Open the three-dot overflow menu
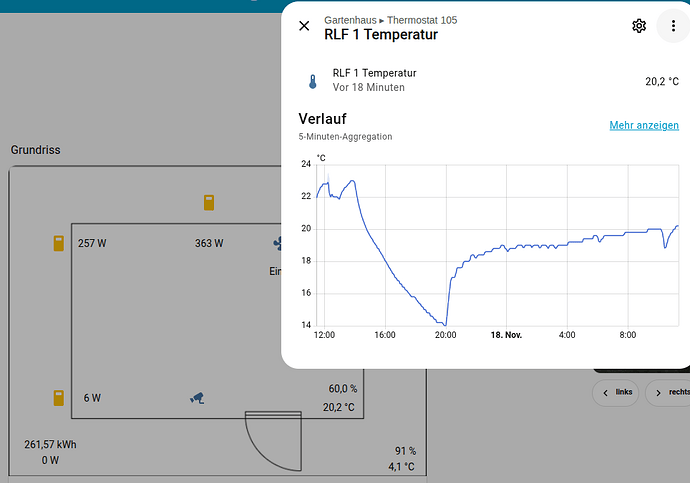The height and width of the screenshot is (483, 690). tap(673, 26)
